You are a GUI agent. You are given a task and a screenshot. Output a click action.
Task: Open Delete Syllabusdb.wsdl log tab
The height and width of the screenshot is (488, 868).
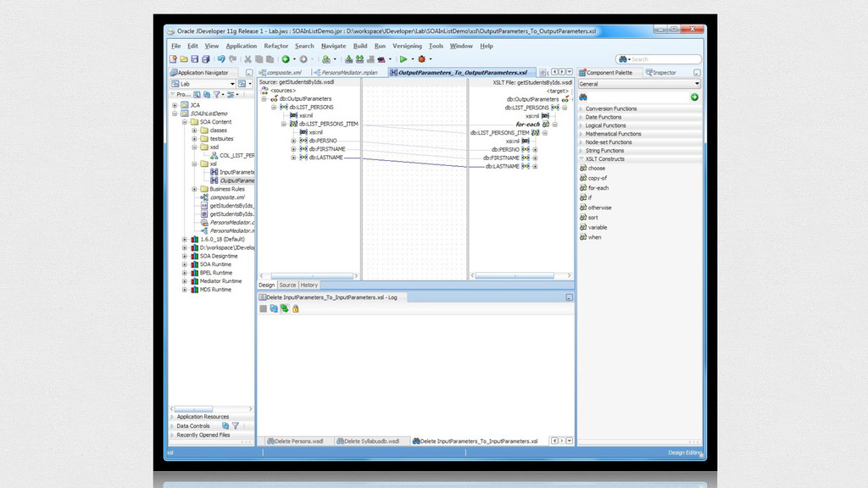pos(368,441)
